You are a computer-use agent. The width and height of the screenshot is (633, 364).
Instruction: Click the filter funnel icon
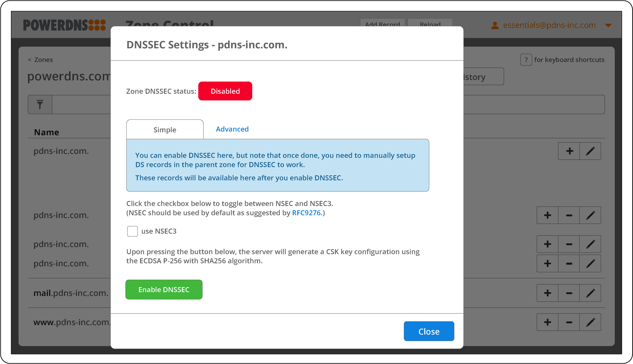(40, 104)
